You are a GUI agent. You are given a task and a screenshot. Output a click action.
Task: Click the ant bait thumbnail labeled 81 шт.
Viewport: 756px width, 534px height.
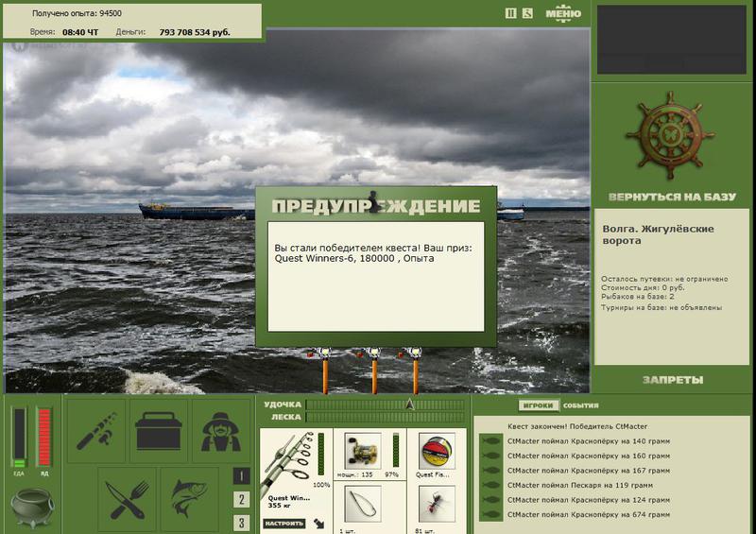coord(437,505)
